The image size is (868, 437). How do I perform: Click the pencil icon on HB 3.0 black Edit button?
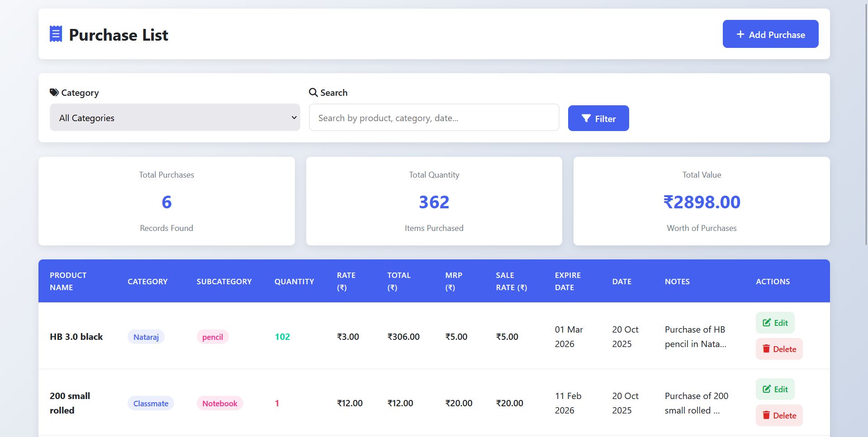pyautogui.click(x=767, y=322)
